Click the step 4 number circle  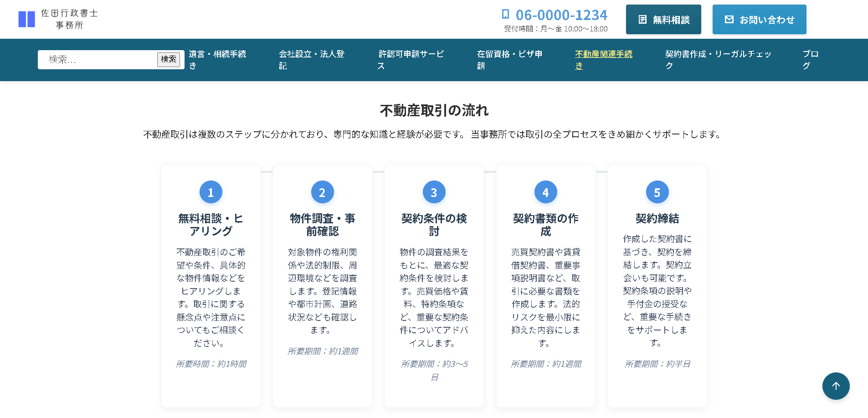[x=545, y=192]
